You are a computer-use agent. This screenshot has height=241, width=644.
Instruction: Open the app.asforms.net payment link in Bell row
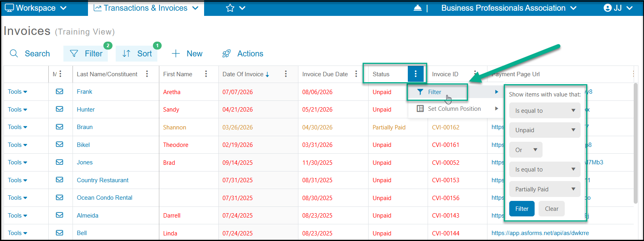[x=540, y=233]
